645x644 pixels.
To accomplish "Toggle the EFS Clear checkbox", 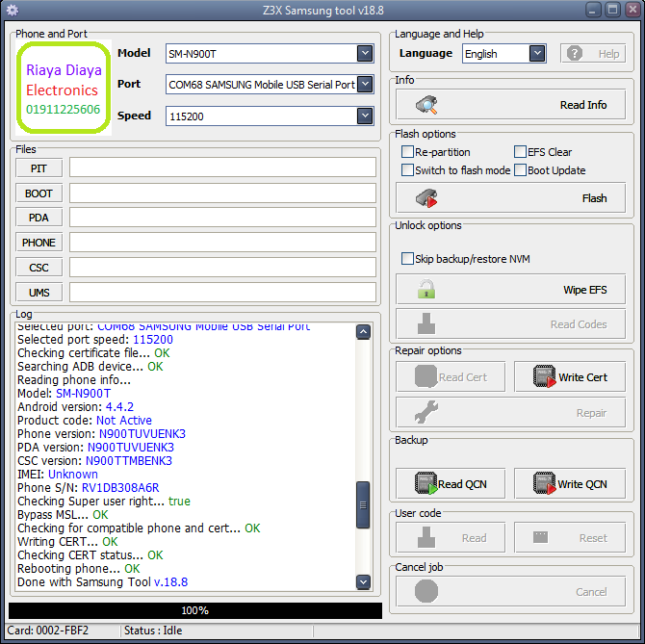I will tap(520, 152).
